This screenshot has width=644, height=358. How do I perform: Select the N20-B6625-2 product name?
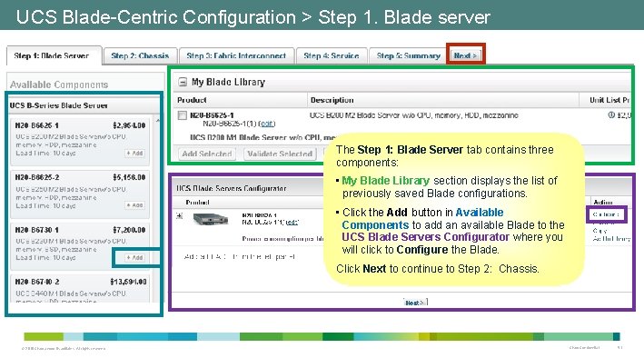37,177
